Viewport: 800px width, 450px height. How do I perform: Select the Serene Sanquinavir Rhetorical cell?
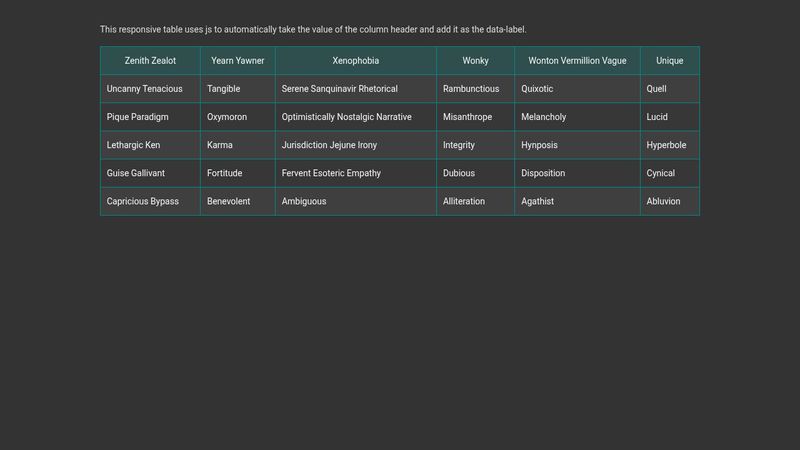[356, 89]
